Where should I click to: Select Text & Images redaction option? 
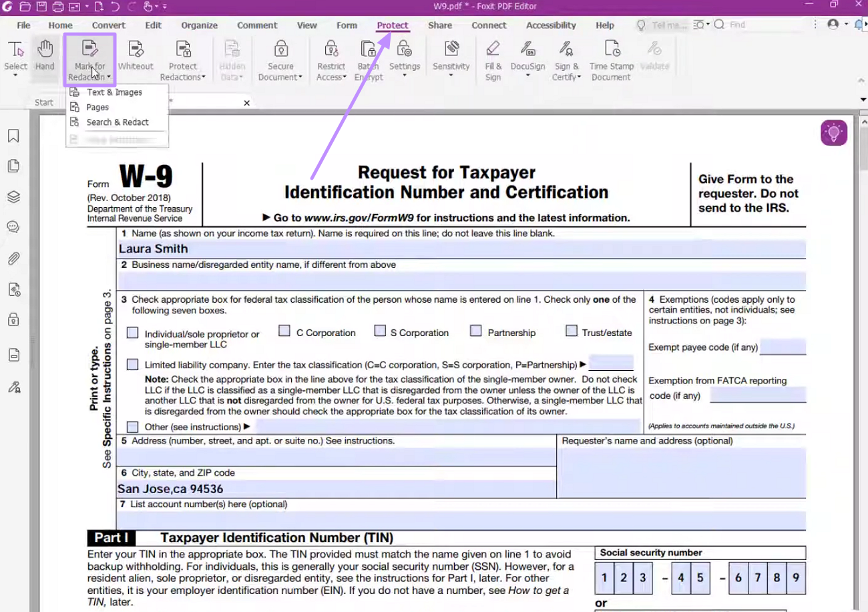click(115, 92)
